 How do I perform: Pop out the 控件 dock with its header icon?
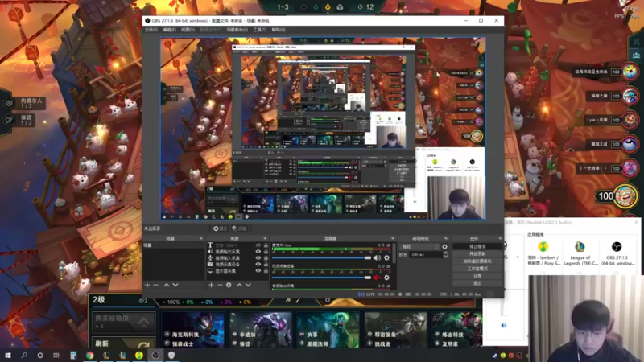click(500, 238)
